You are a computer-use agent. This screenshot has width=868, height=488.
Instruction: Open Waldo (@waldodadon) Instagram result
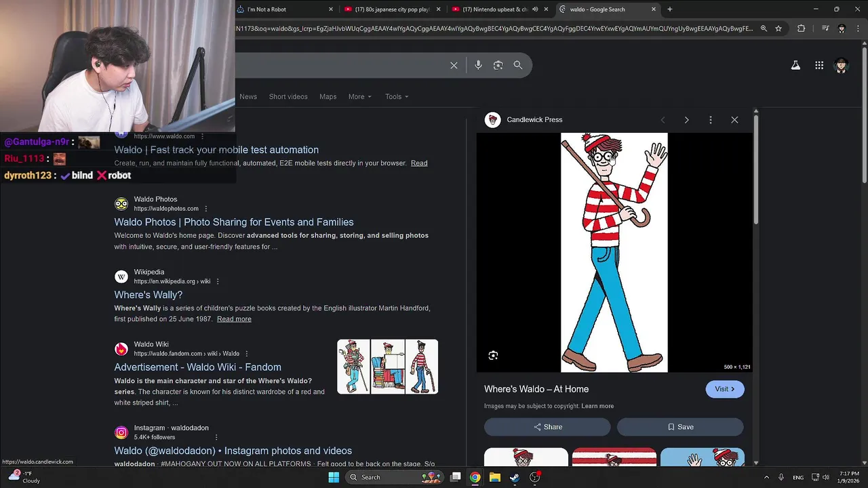(233, 451)
